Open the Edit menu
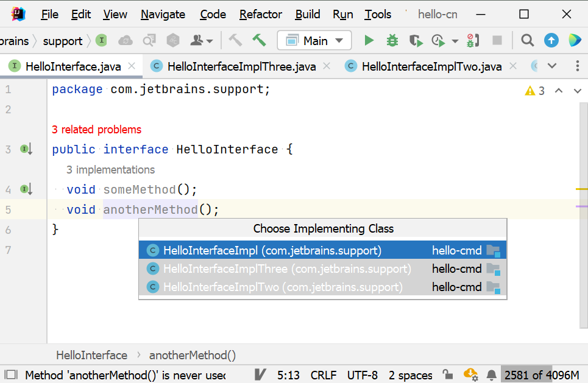Image resolution: width=588 pixels, height=383 pixels. click(x=80, y=14)
